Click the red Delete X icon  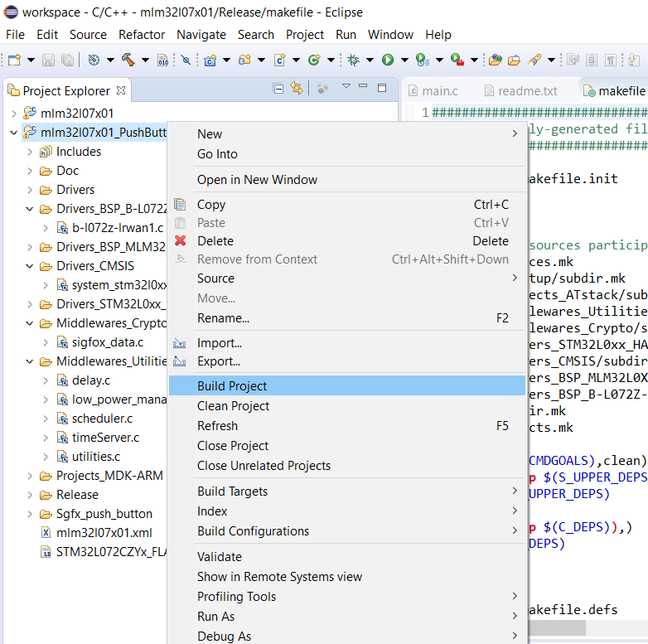pos(180,240)
